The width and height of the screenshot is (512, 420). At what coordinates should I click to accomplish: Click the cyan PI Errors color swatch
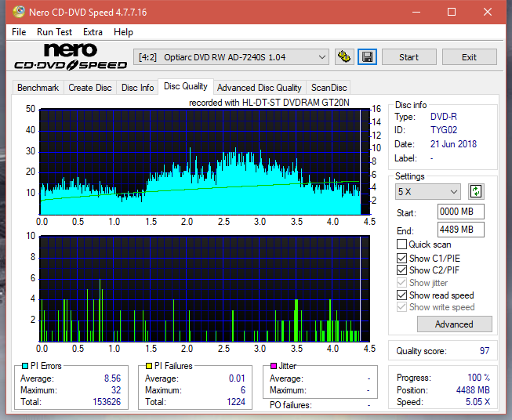point(25,366)
